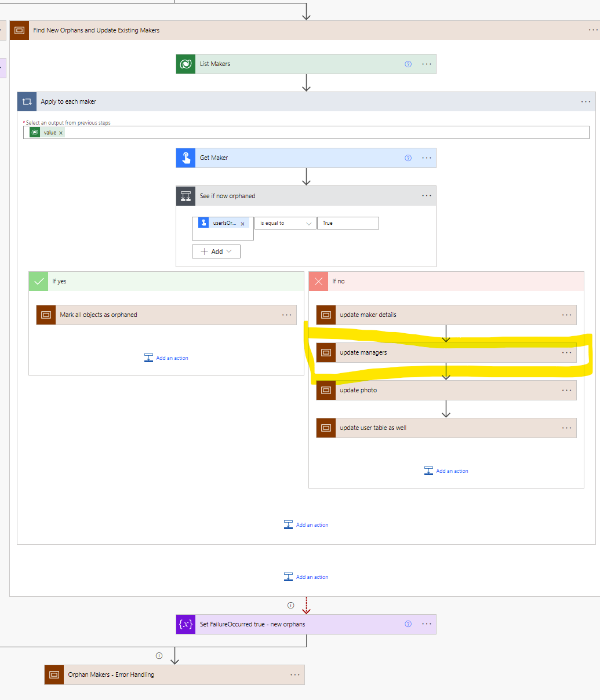The image size is (600, 700).
Task: Click the scope icon on update managers
Action: [326, 352]
